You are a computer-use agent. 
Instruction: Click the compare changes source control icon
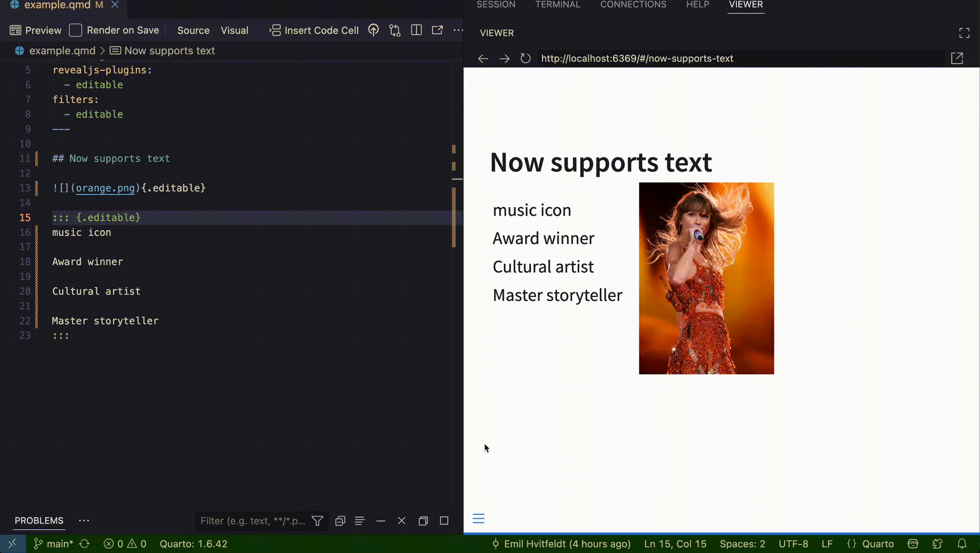pos(395,30)
